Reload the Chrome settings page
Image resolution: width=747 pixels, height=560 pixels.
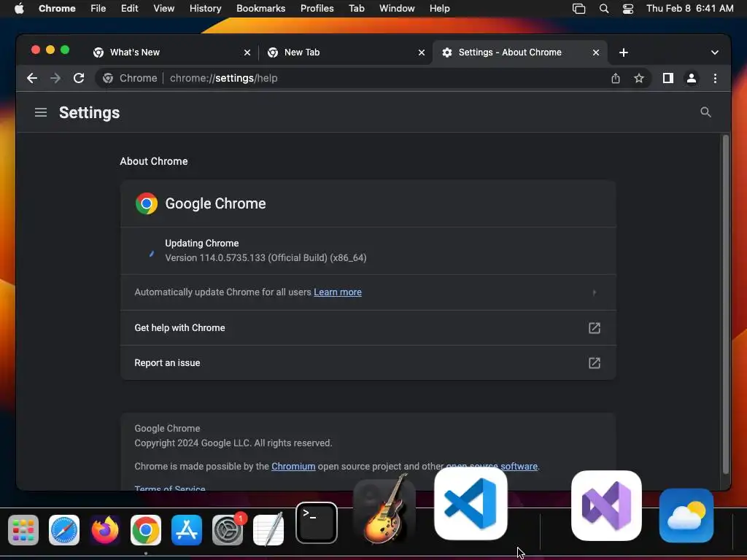(79, 78)
